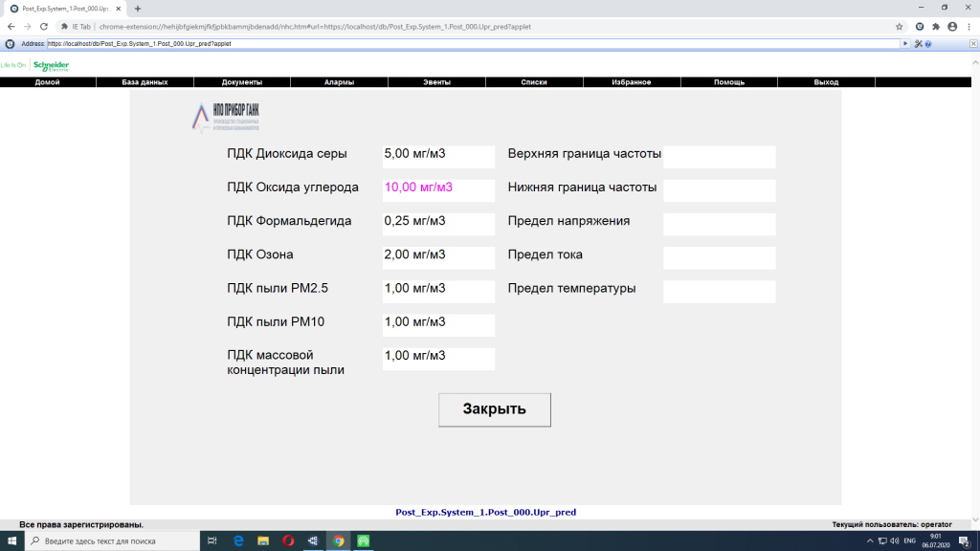Click «Выход» to log out
Viewport: 980px width, 551px height.
point(826,82)
